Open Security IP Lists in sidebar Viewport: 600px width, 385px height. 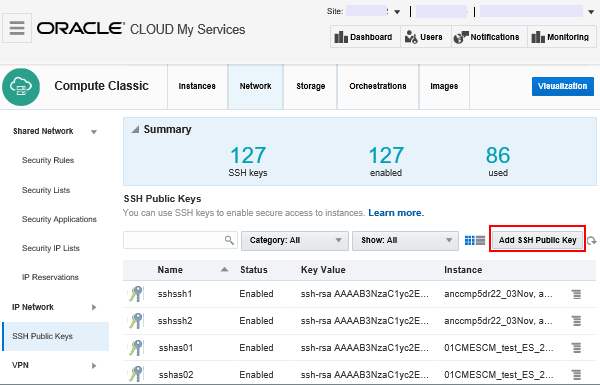click(x=51, y=248)
